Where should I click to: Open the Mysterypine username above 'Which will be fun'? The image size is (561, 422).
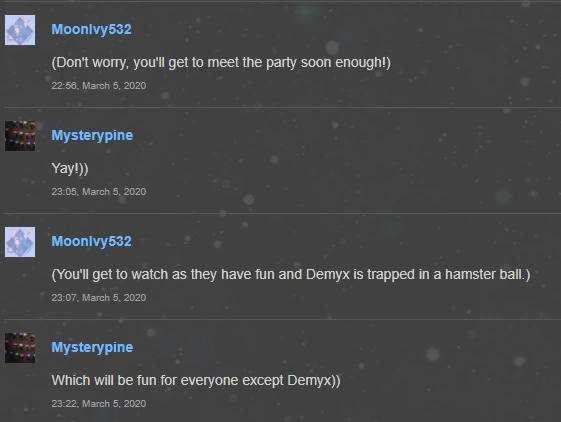pyautogui.click(x=92, y=347)
